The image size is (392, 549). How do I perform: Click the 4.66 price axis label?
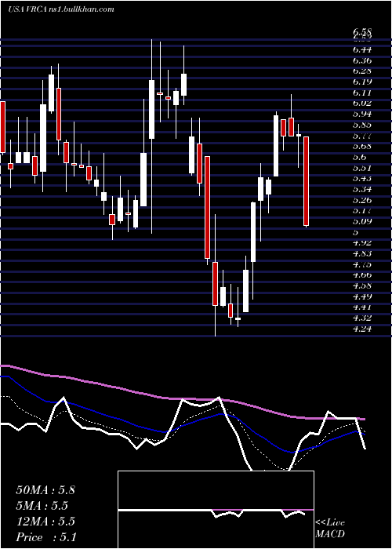(362, 275)
